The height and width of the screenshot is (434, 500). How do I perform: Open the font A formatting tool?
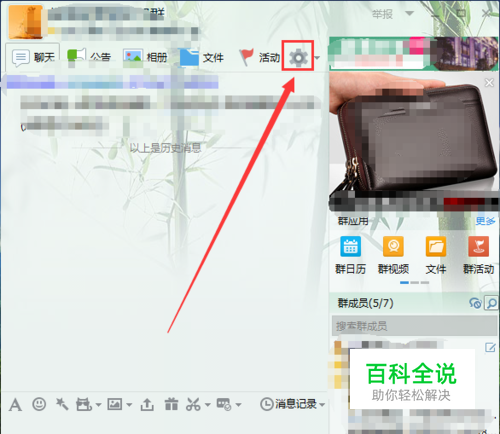(15, 405)
